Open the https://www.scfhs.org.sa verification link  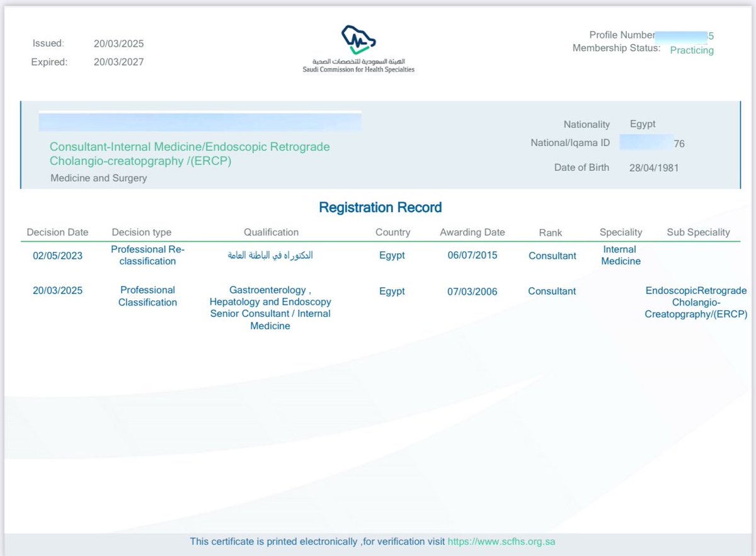(501, 542)
